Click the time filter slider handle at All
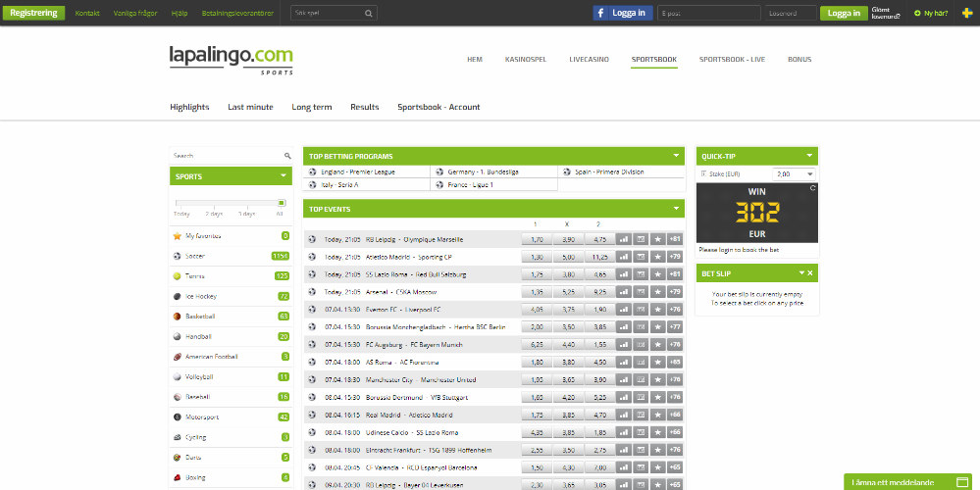This screenshot has height=490, width=980. point(282,202)
